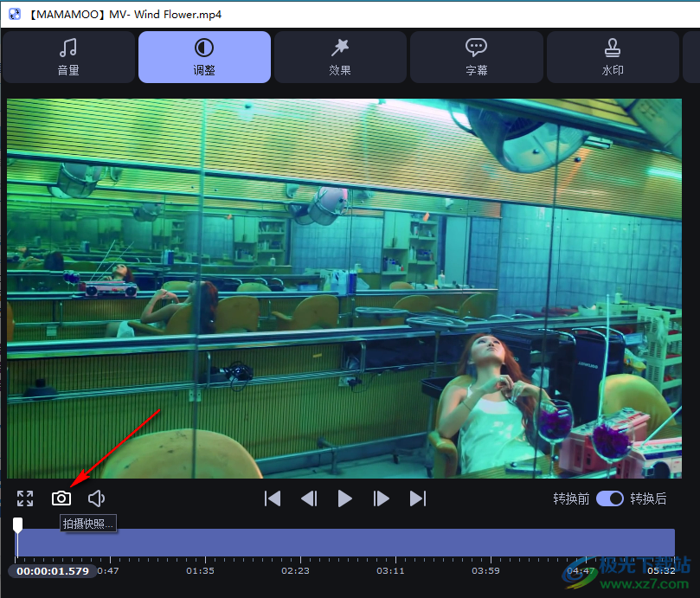Viewport: 700px width, 598px height.
Task: Click the 02:23 timeline mark
Action: pyautogui.click(x=295, y=571)
